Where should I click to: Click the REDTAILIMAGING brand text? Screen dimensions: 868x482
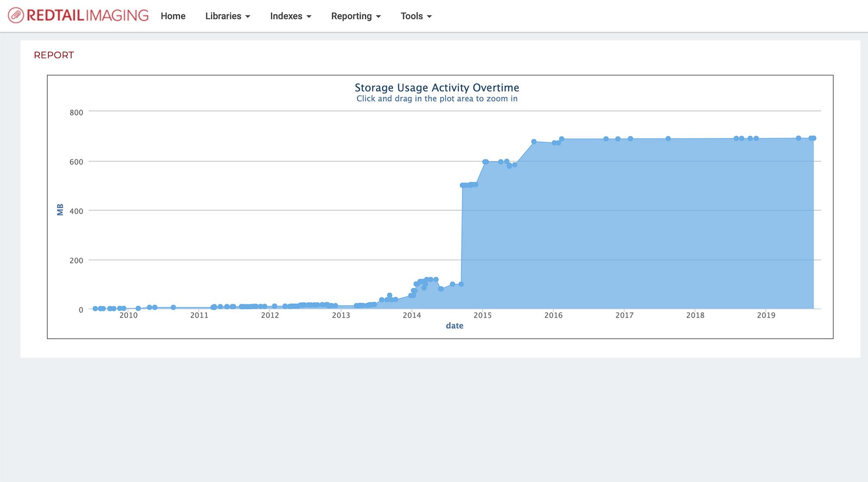click(x=88, y=16)
